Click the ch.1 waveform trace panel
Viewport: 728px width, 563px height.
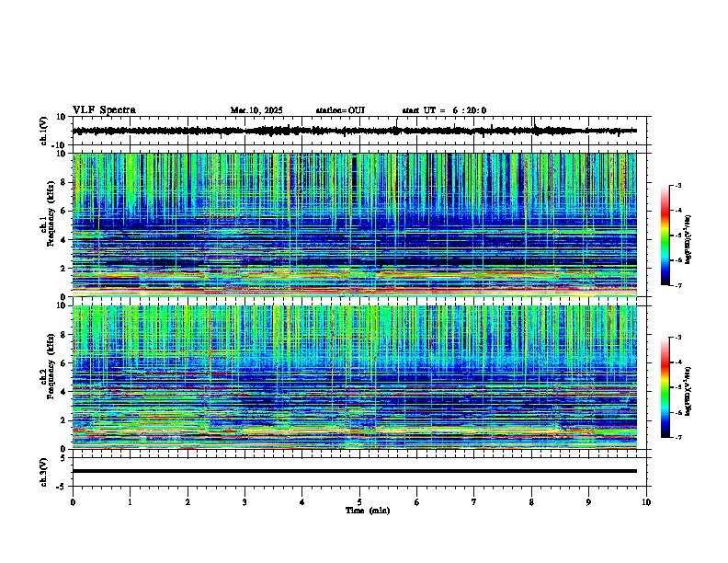click(361, 131)
